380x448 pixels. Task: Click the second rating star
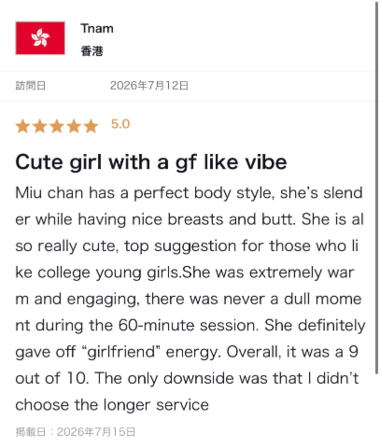tap(40, 126)
